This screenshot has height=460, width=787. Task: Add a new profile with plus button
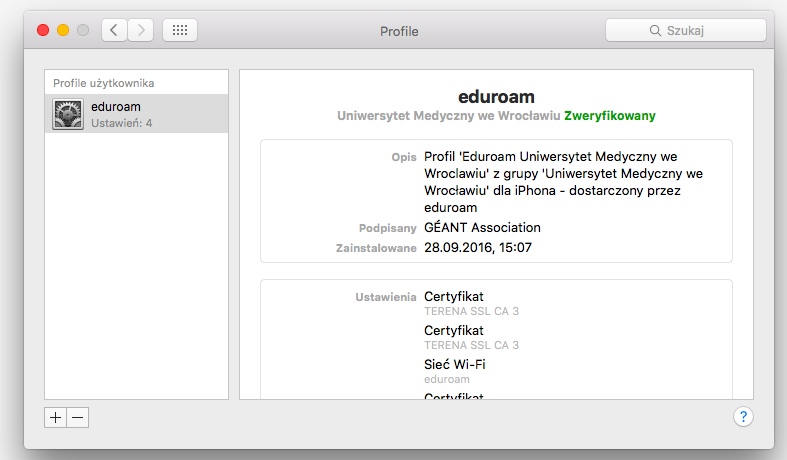click(56, 418)
